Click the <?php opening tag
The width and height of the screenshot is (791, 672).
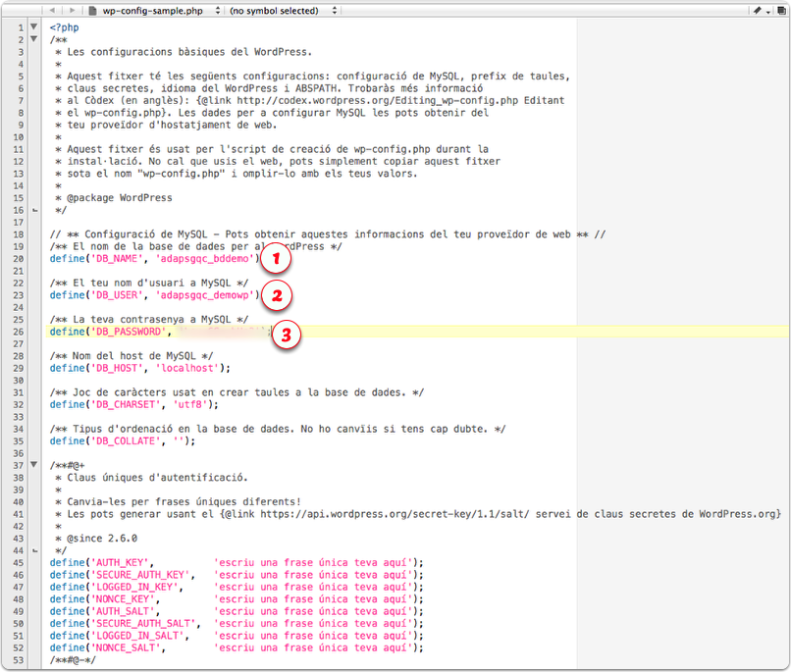(64, 27)
